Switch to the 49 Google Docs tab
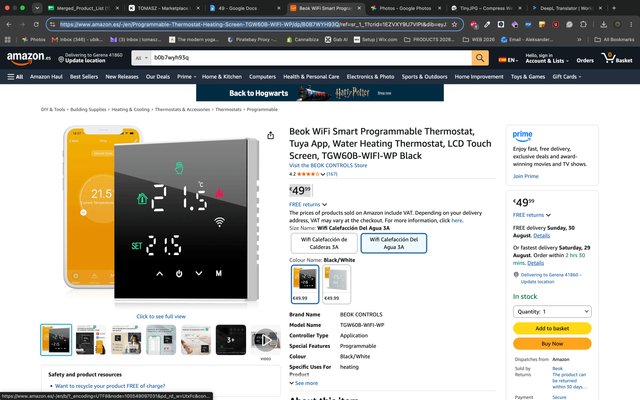Screen dimensions: 640x400 (244, 8)
